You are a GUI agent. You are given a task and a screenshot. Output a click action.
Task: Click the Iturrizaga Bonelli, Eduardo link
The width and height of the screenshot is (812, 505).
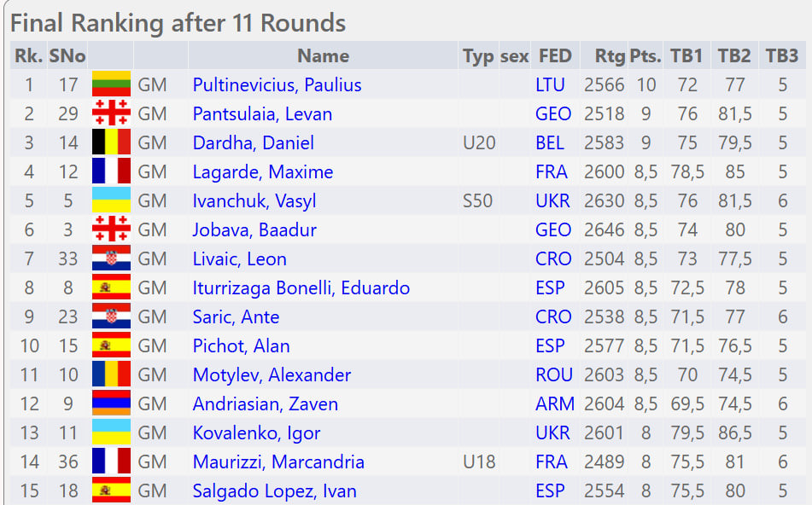[301, 287]
